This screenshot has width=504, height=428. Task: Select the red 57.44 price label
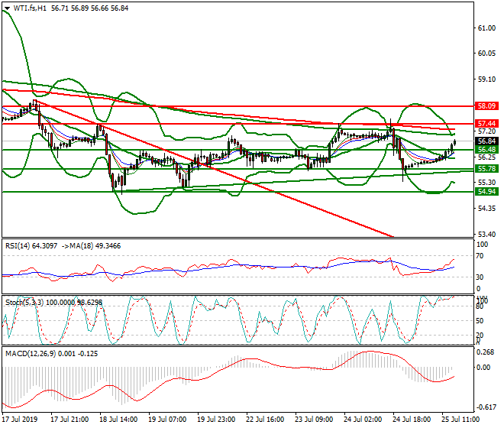pos(486,124)
